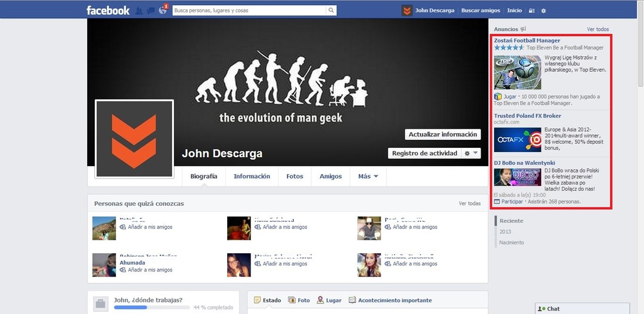Viewport: 644px width, 314px height.
Task: Click Zostań Football Manager ad title
Action: pyautogui.click(x=527, y=40)
